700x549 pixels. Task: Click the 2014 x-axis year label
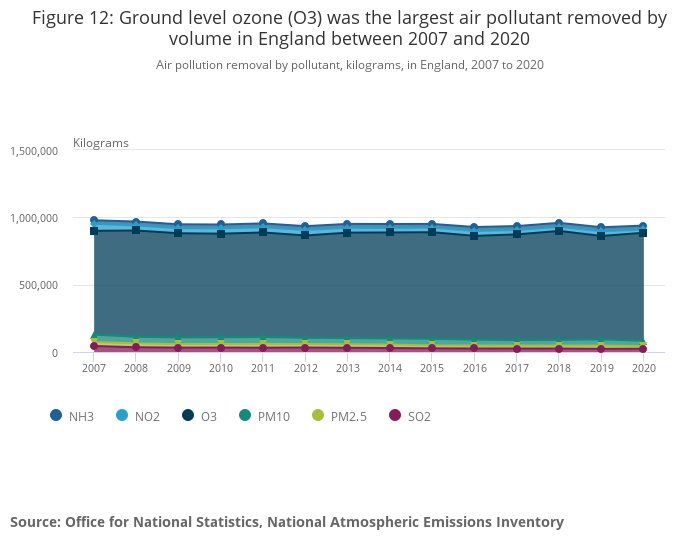click(390, 368)
